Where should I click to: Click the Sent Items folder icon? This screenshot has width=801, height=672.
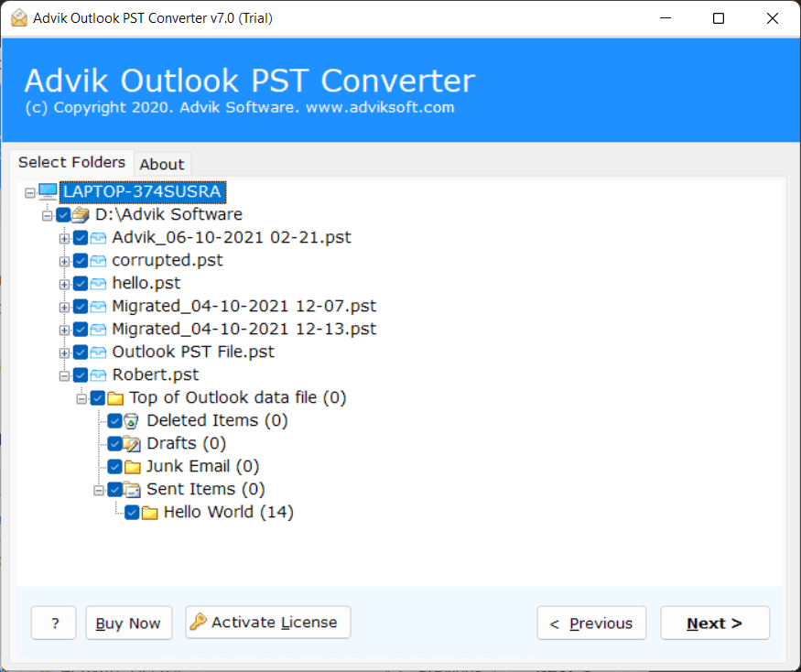133,490
